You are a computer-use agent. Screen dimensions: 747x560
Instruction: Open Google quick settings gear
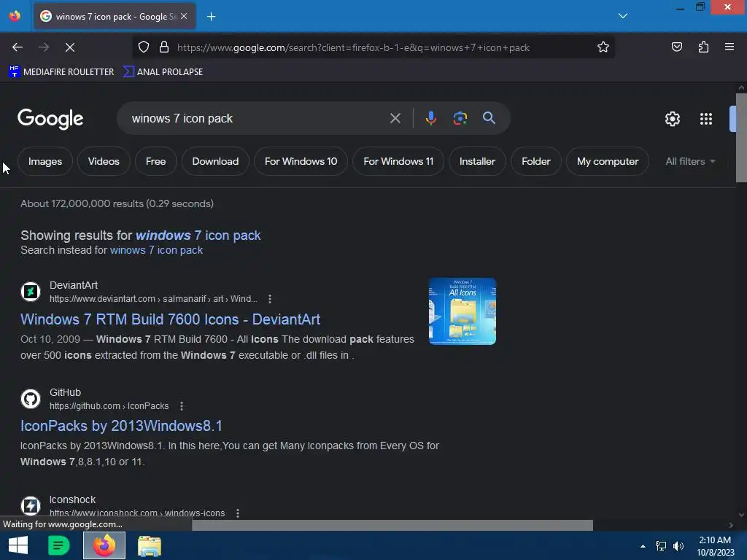point(672,119)
